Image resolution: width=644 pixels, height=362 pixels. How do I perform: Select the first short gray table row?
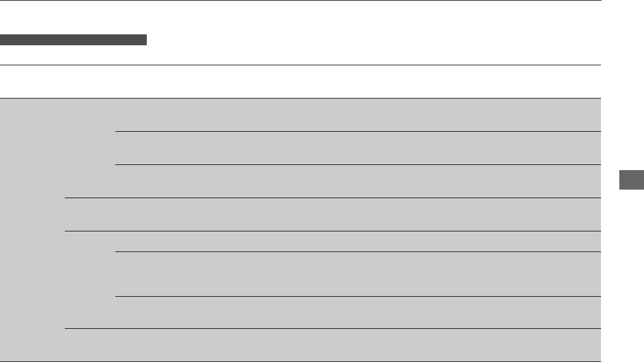pyautogui.click(x=358, y=115)
